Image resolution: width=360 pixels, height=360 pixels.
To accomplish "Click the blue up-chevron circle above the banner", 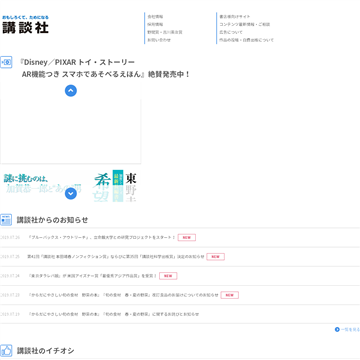I will [71, 91].
